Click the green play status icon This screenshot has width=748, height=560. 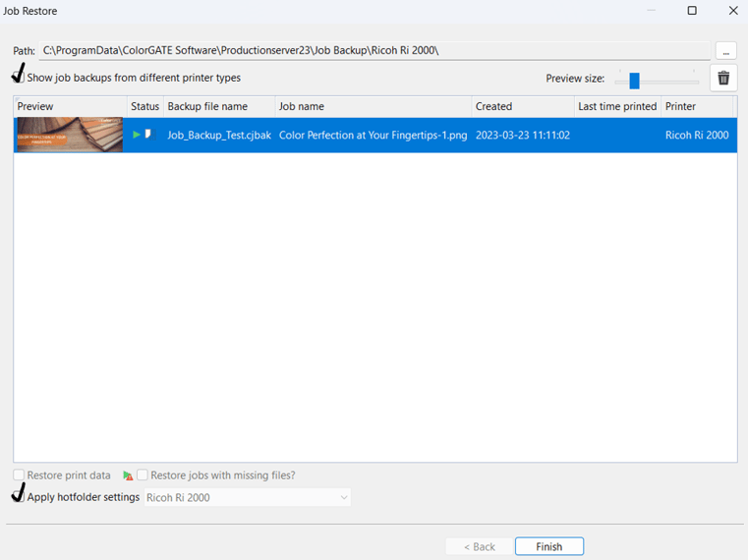tap(137, 135)
